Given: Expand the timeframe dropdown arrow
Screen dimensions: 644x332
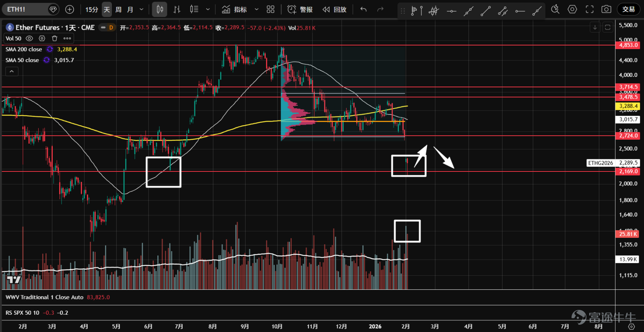Looking at the screenshot, I should point(141,9).
